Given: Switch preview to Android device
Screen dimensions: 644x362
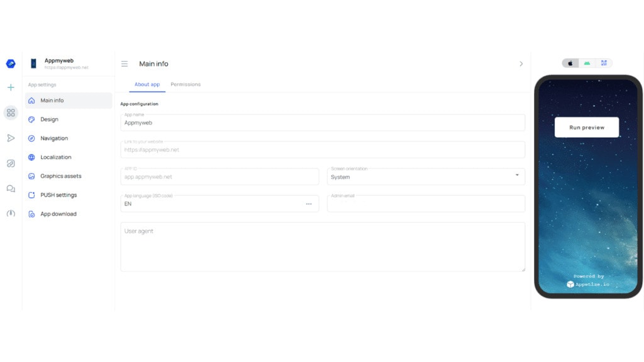Looking at the screenshot, I should (587, 63).
